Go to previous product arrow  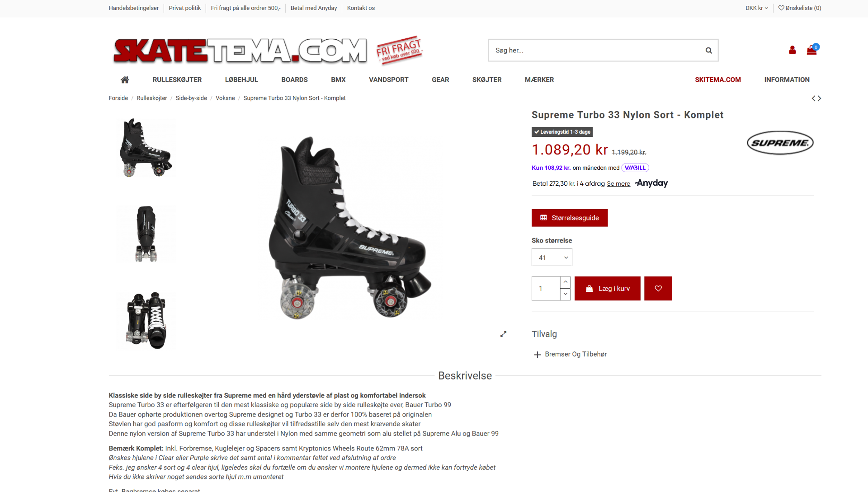pos(814,98)
